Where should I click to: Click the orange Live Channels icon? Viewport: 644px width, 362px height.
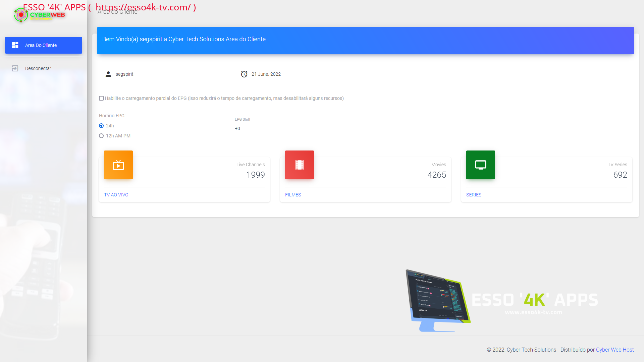[x=118, y=165]
